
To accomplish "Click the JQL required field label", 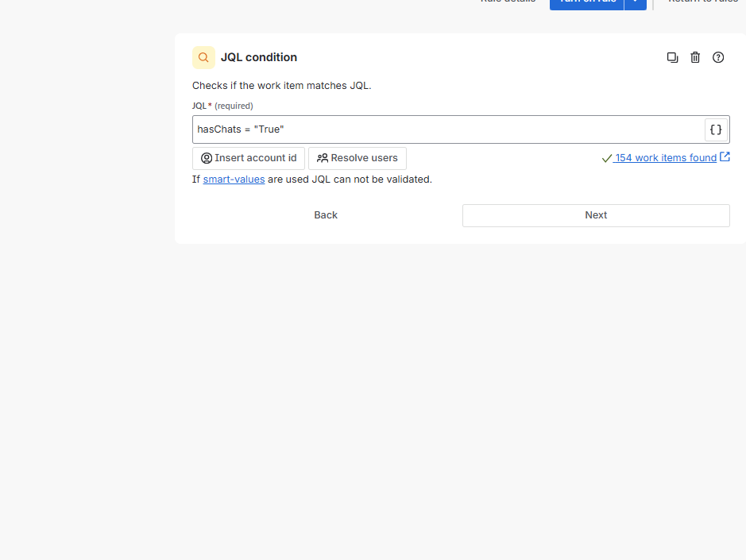I will click(222, 106).
